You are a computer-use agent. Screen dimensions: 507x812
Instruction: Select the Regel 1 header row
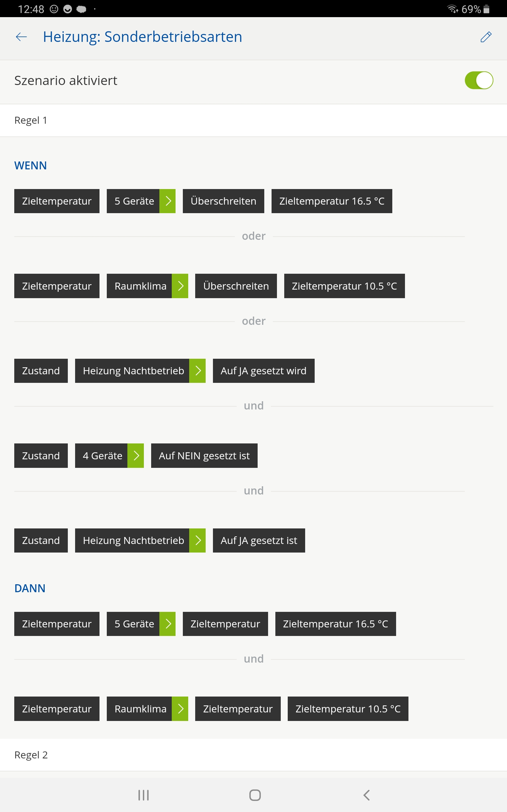pyautogui.click(x=253, y=120)
